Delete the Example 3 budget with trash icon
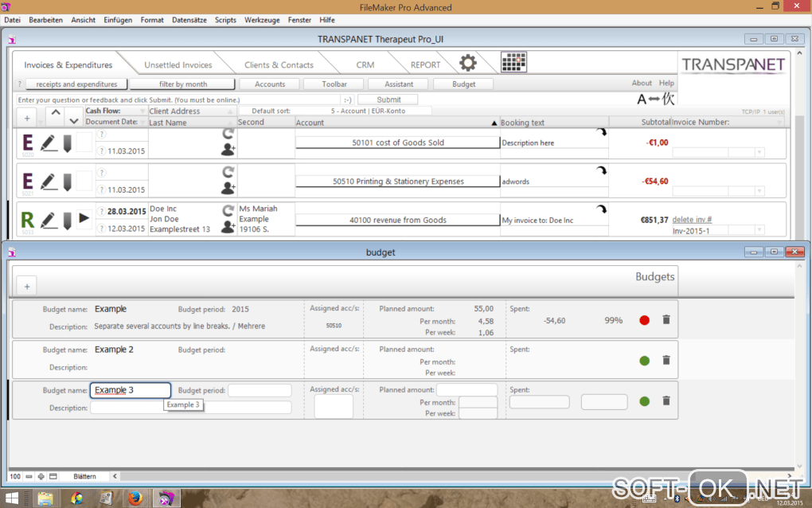 (x=666, y=401)
